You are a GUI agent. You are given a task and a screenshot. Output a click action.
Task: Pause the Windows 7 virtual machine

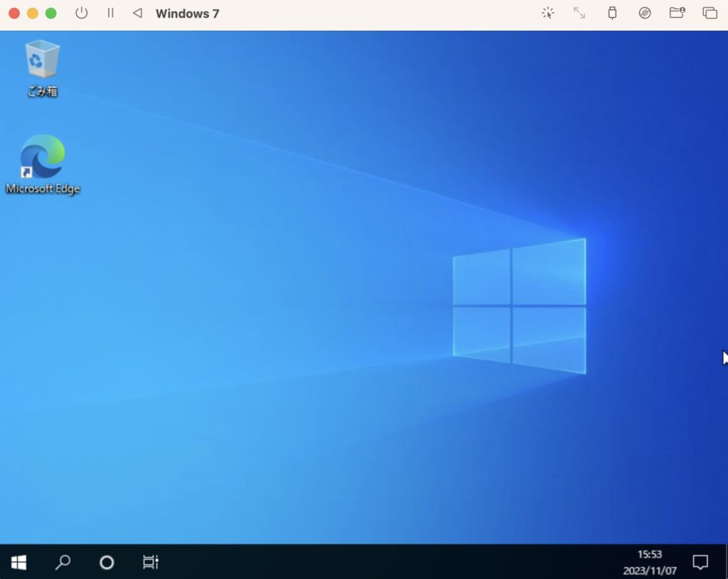pos(110,13)
